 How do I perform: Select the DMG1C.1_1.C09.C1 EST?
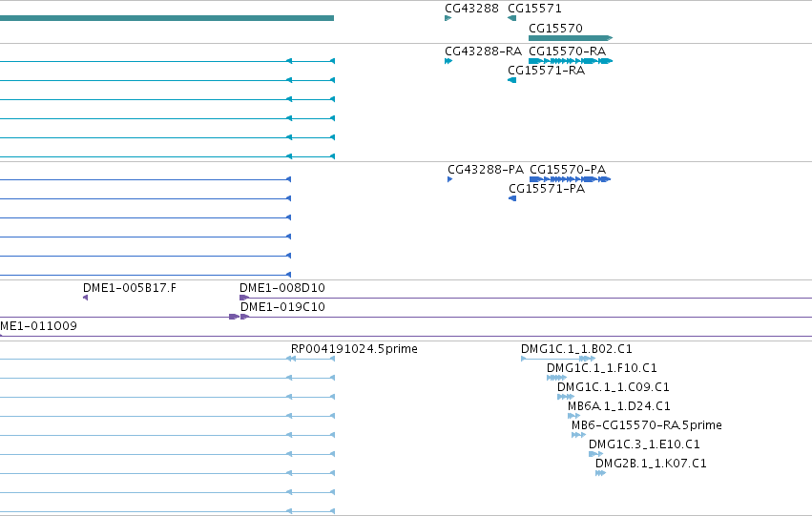[566, 397]
